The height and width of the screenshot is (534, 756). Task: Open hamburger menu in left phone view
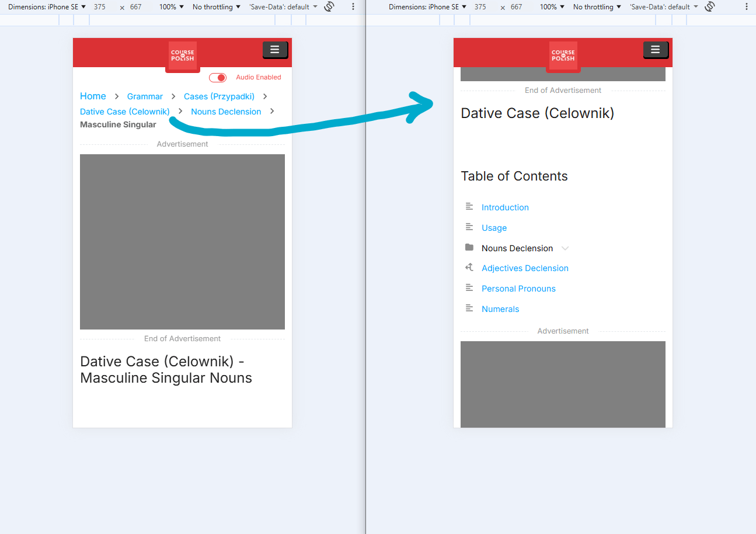point(274,50)
